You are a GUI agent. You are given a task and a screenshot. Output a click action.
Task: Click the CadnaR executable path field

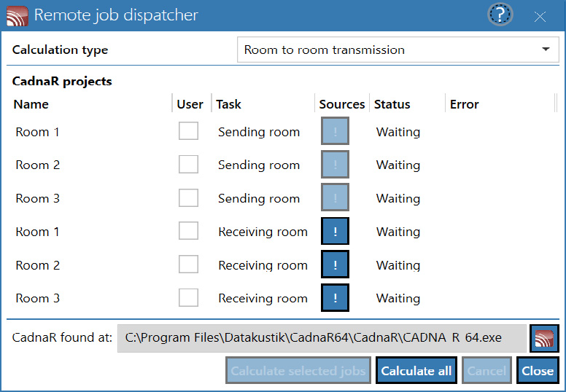[x=322, y=338]
